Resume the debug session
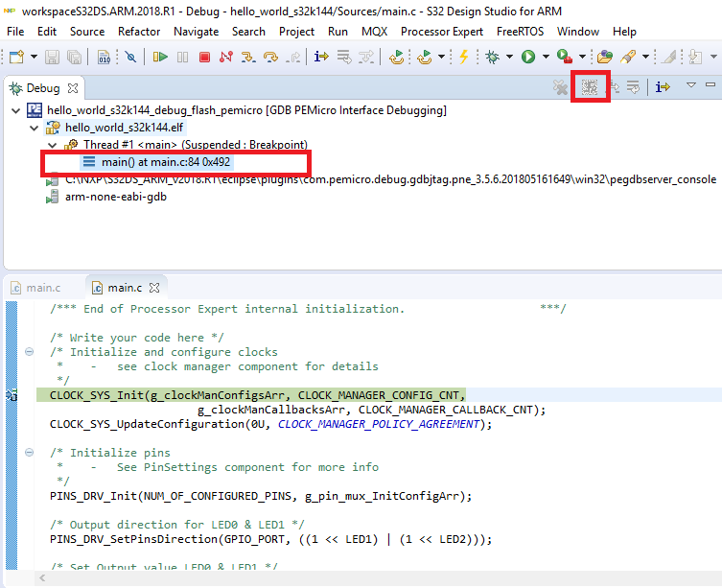722x588 pixels. (160, 57)
